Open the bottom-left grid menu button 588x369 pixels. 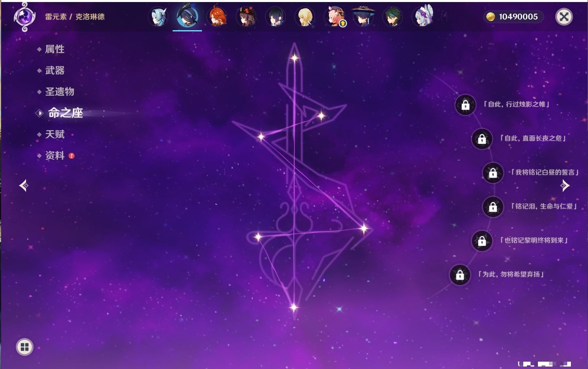24,347
